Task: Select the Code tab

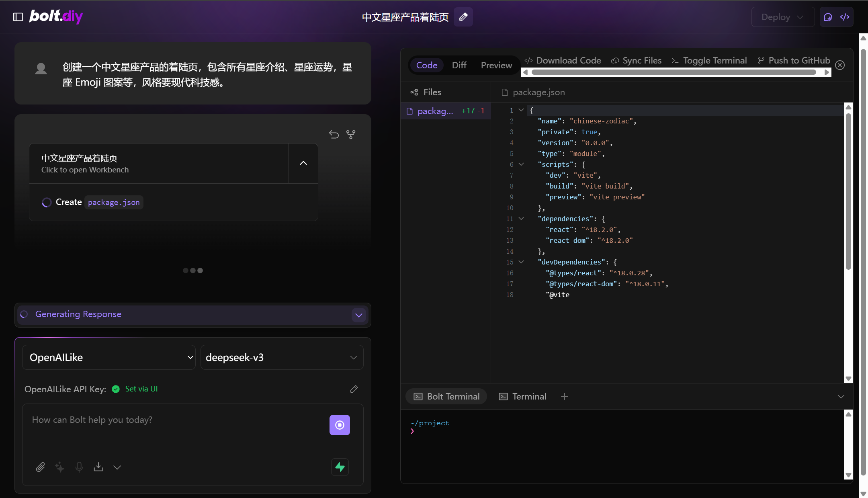Action: pos(427,65)
